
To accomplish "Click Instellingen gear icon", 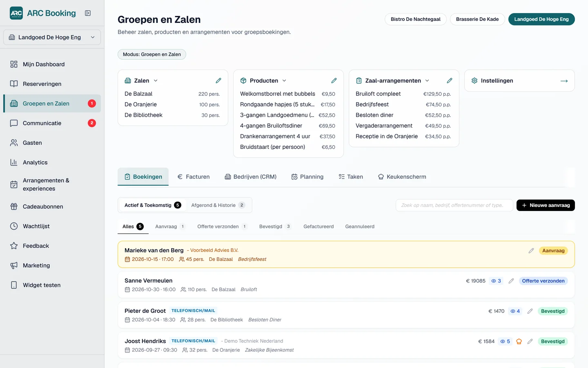I will pos(474,81).
